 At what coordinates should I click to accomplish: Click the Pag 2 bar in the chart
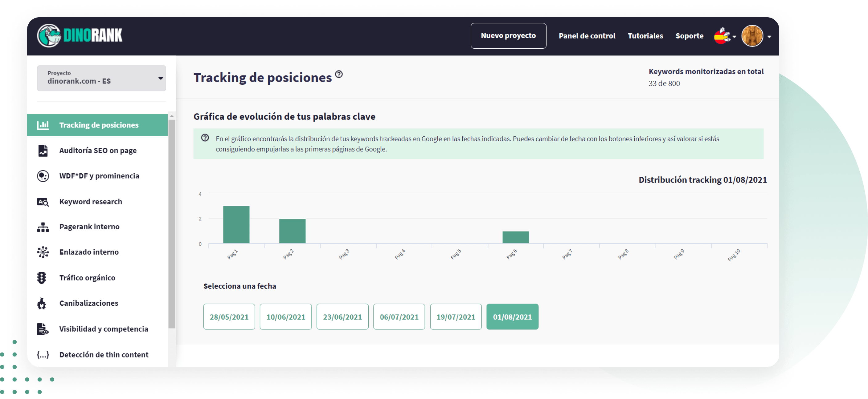click(x=292, y=231)
